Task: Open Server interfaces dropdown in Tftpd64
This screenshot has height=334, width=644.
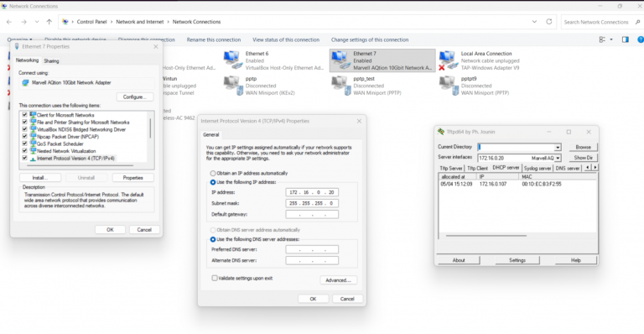Action: pos(558,158)
